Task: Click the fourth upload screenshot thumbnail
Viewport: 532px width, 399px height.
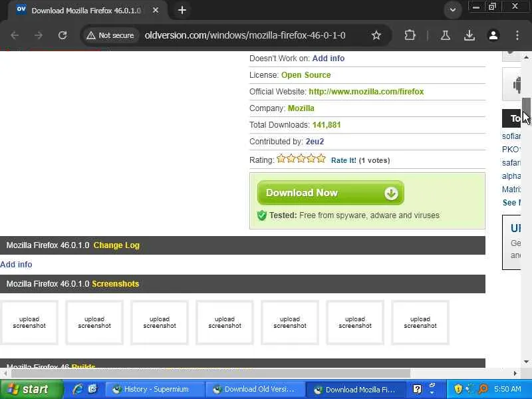Action: (225, 323)
